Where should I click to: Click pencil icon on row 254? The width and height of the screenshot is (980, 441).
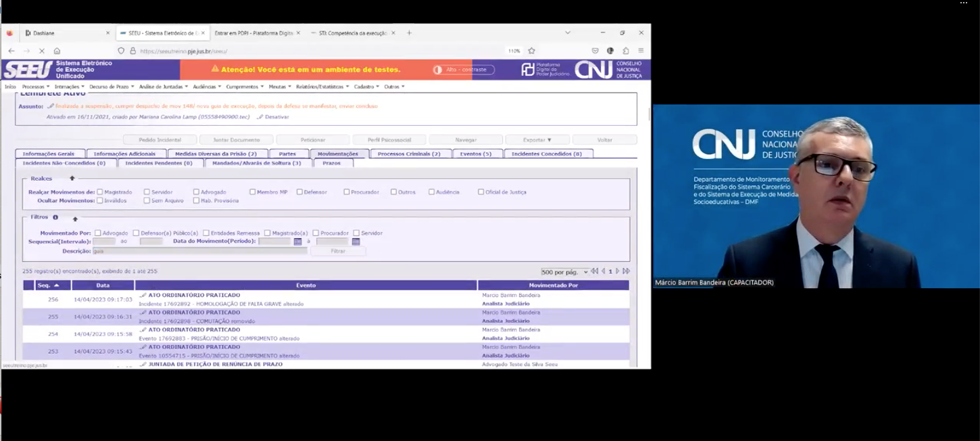point(143,329)
